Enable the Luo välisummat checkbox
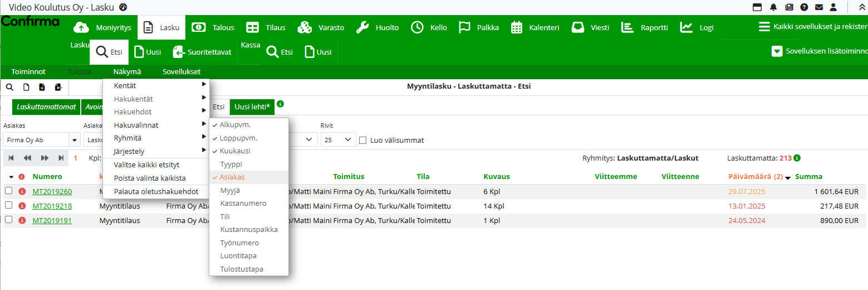The height and width of the screenshot is (290, 868). 363,140
